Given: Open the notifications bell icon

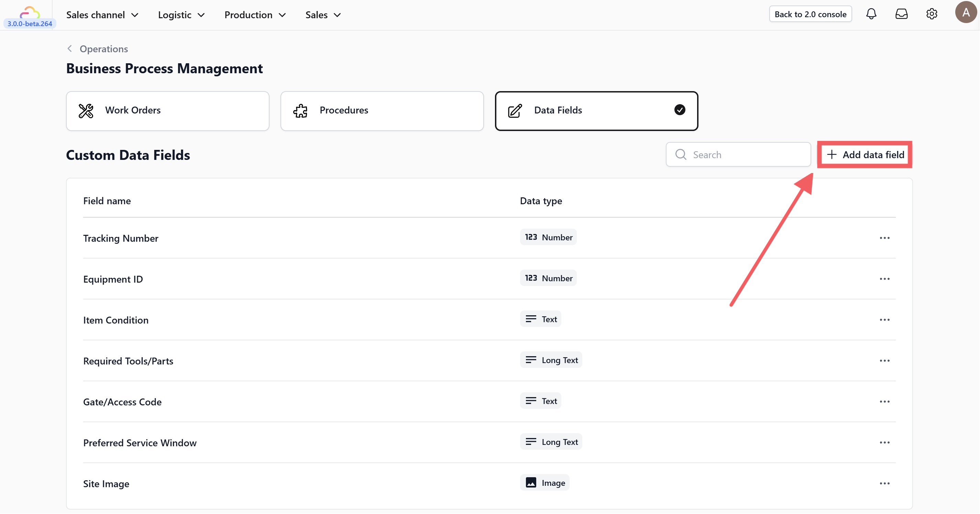Looking at the screenshot, I should [871, 14].
